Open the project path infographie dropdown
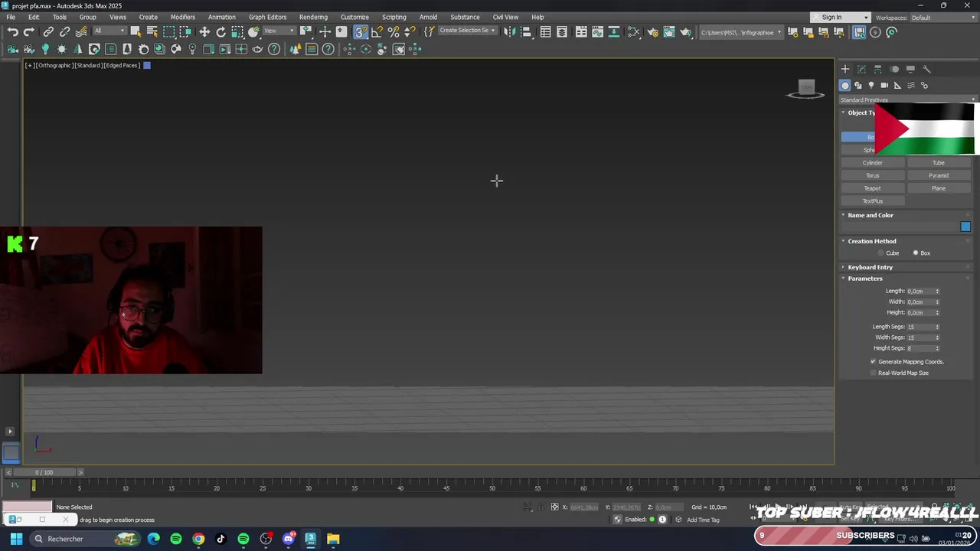980x551 pixels. pyautogui.click(x=741, y=32)
